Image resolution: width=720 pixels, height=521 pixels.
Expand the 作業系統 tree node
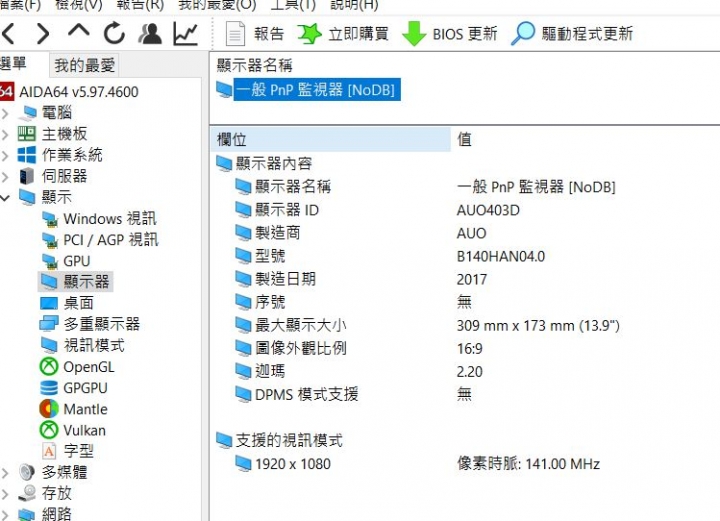pos(5,155)
